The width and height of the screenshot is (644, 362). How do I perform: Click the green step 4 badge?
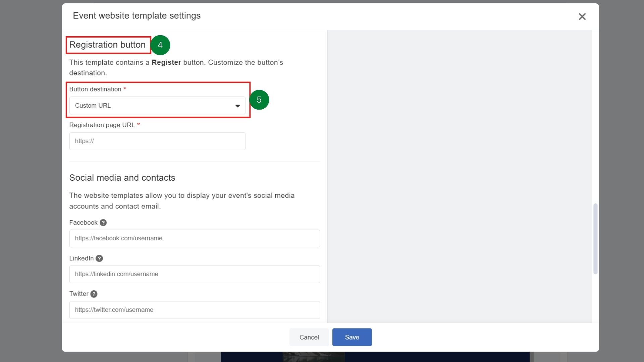coord(160,45)
